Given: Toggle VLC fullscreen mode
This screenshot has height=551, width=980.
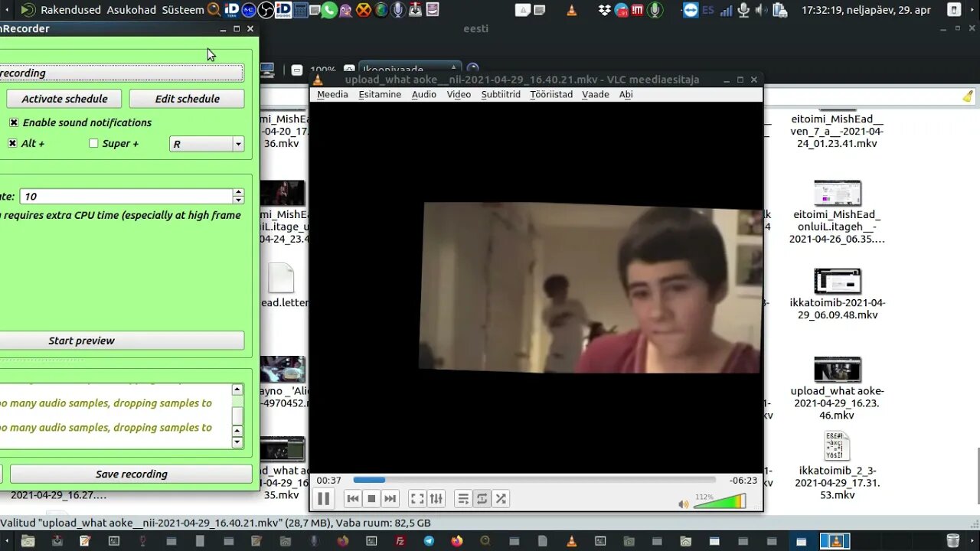Looking at the screenshot, I should point(417,499).
